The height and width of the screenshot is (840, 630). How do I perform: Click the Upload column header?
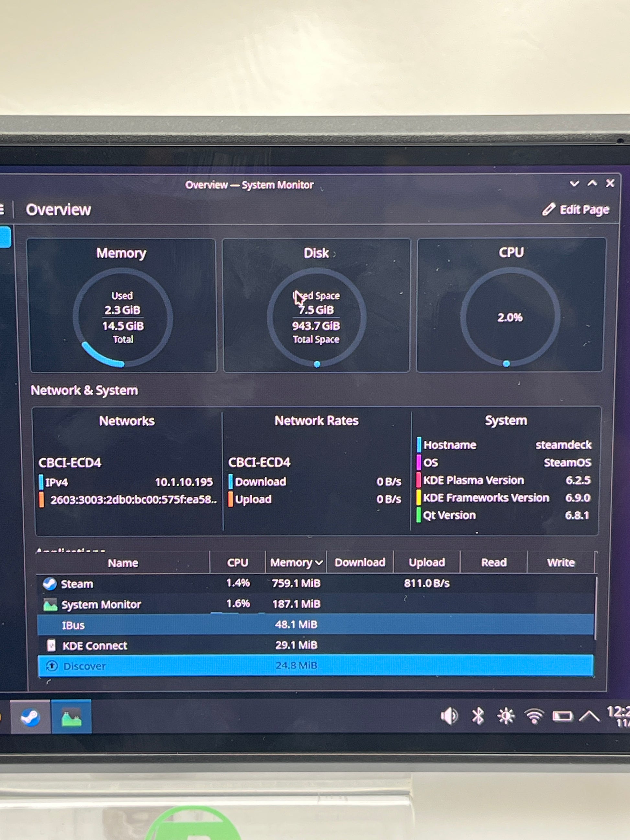(426, 562)
